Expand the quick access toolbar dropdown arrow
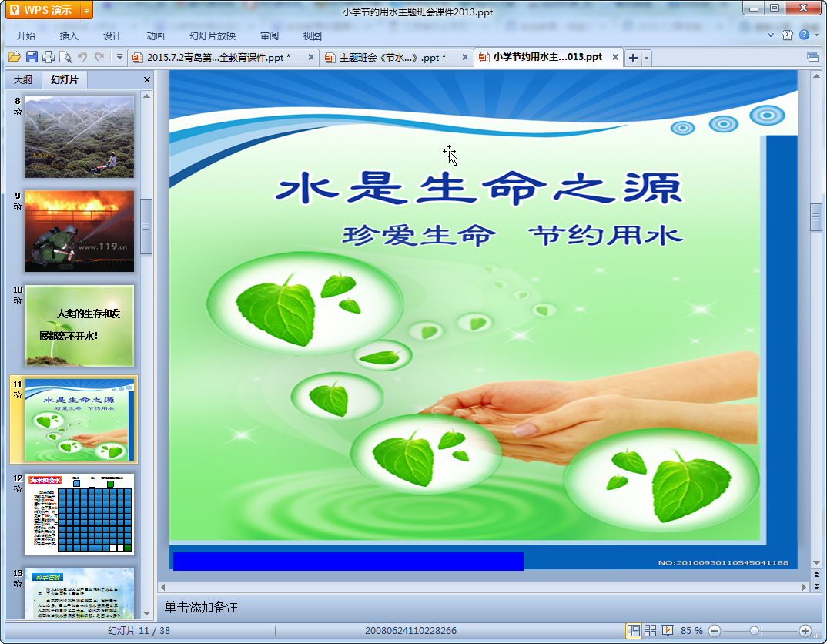 coord(119,57)
